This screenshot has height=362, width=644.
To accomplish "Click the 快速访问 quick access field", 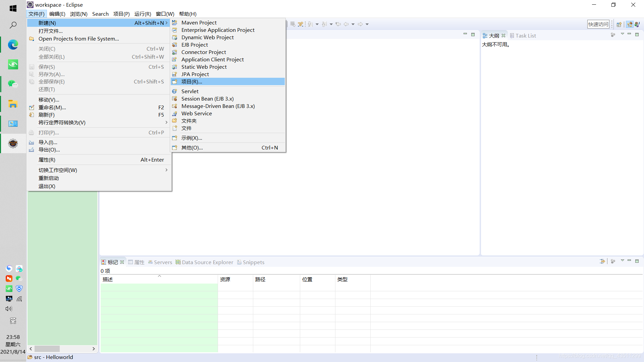I will click(598, 24).
